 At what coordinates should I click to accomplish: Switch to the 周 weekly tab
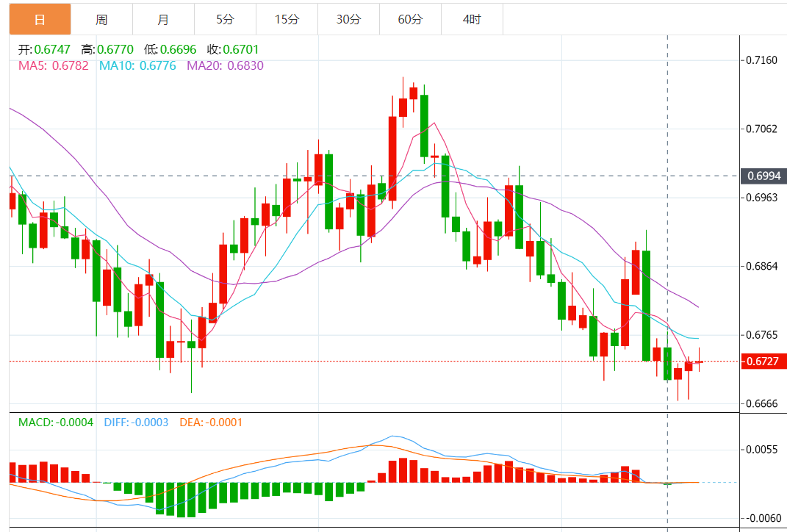coord(102,20)
